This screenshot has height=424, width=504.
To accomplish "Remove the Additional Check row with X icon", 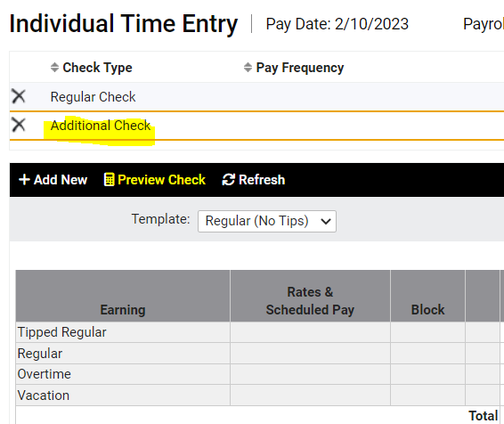I will 19,125.
